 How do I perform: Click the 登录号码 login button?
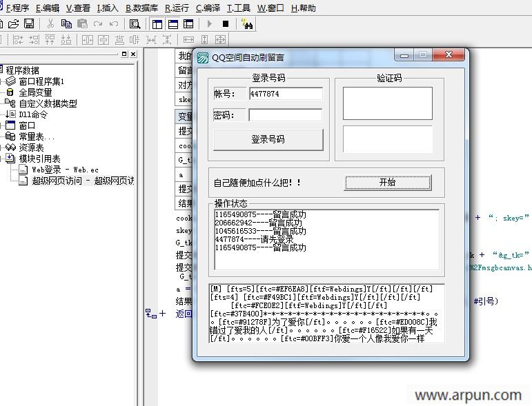click(x=268, y=139)
